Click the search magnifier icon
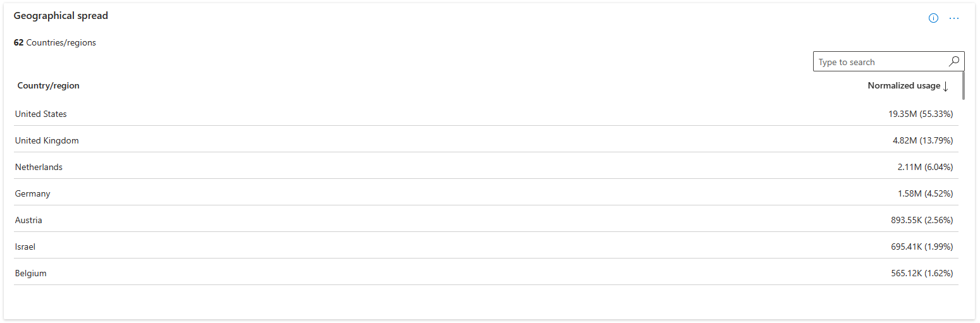This screenshot has width=980, height=323. tap(954, 61)
